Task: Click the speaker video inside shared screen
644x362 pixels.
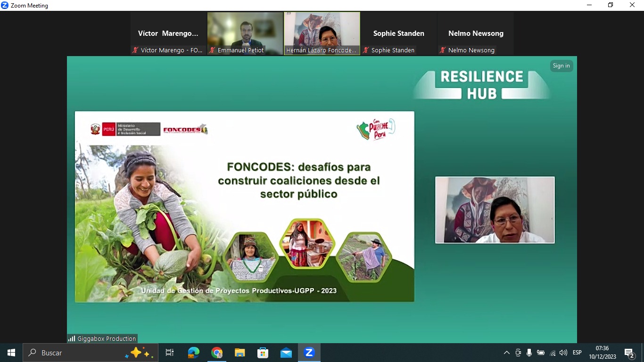Action: point(495,210)
